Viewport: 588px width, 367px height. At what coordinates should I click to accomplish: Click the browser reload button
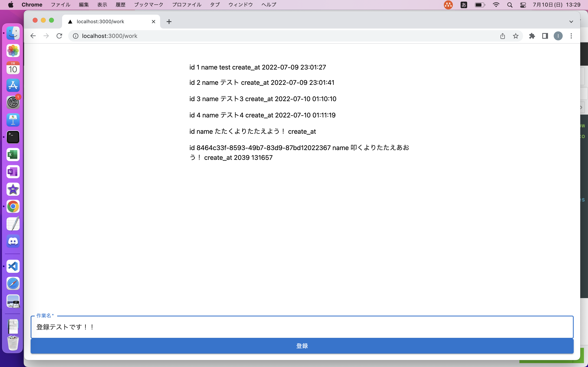[x=59, y=36]
